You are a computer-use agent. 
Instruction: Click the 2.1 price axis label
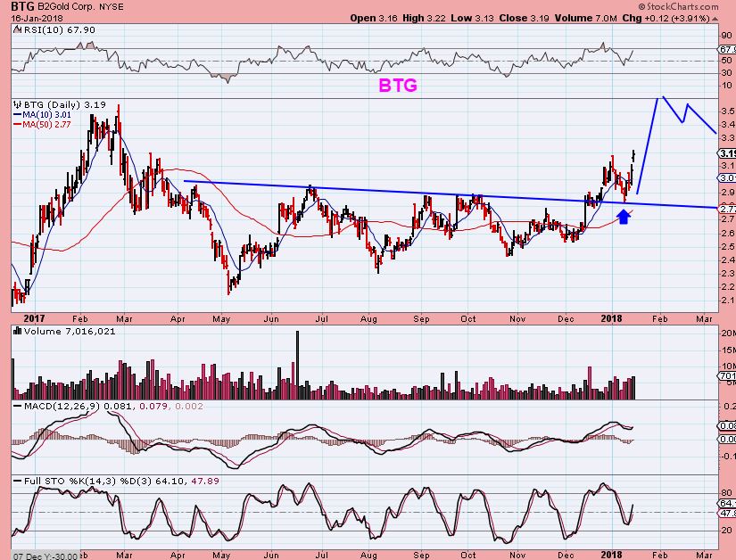[728, 301]
